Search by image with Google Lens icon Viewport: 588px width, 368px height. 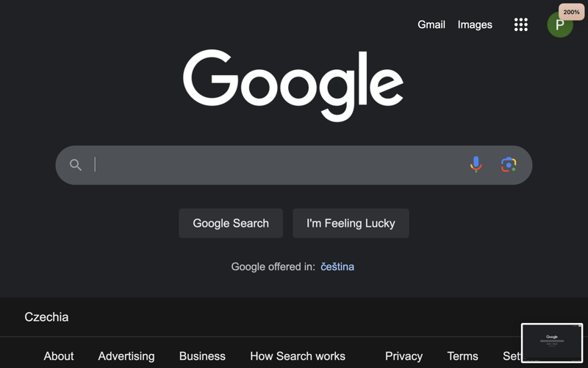tap(509, 165)
